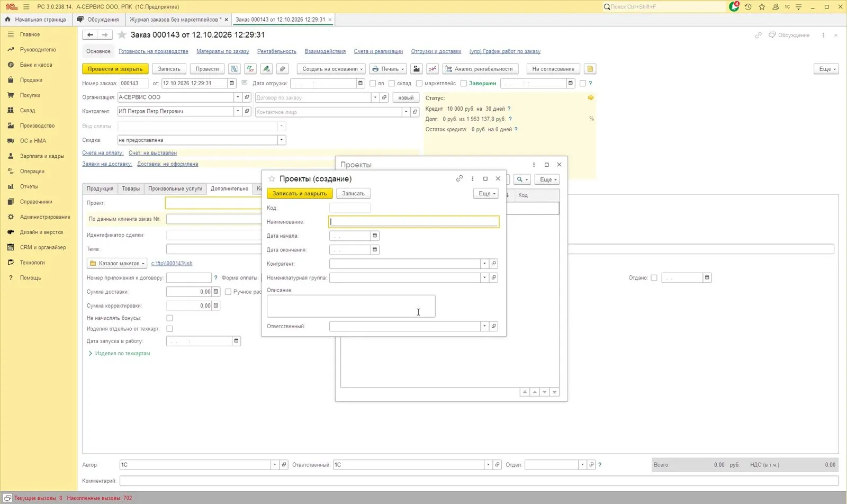Copy link icon in Проекты (создание) dialog
This screenshot has height=504, width=847.
click(459, 178)
